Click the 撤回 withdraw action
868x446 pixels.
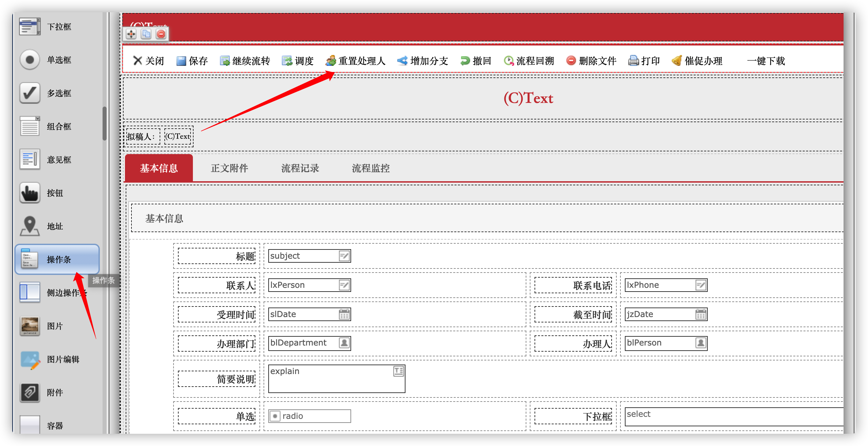476,61
